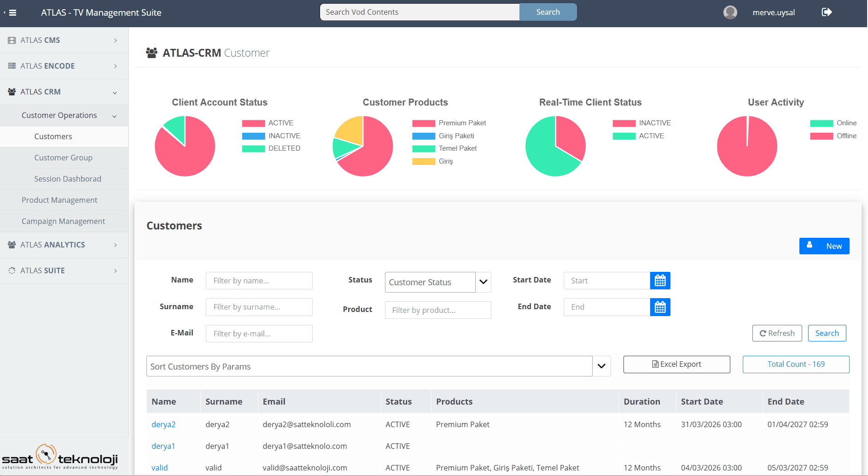This screenshot has height=476, width=868.
Task: Open the sidebar hamburger menu
Action: click(x=12, y=13)
